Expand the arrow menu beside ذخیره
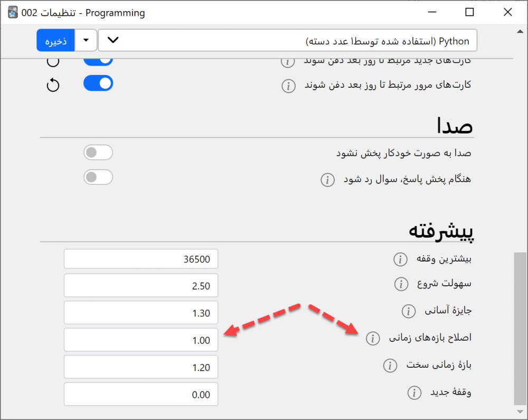 86,41
